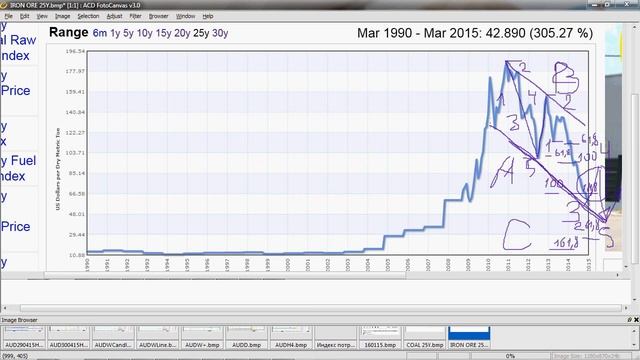Choose the 20y range link

[x=182, y=33]
